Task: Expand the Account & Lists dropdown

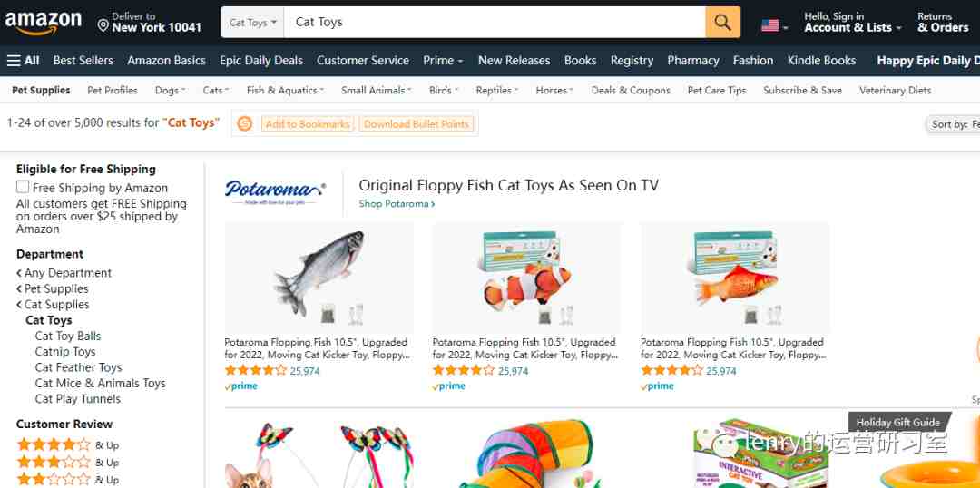Action: [x=852, y=23]
